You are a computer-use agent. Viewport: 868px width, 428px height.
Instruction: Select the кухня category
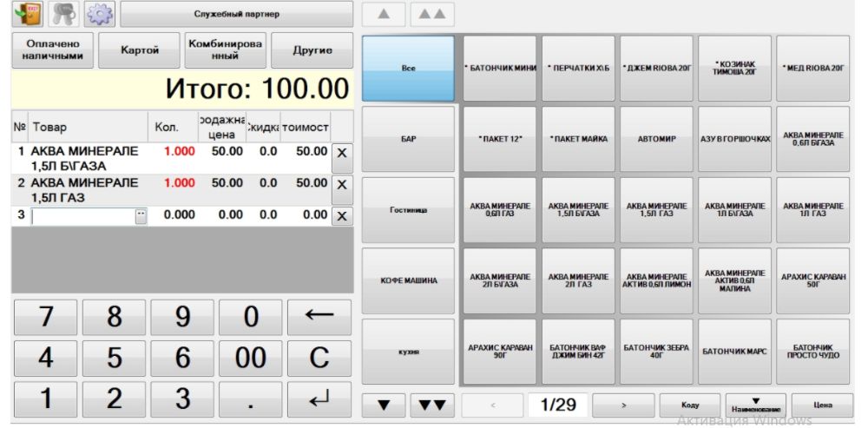point(408,352)
